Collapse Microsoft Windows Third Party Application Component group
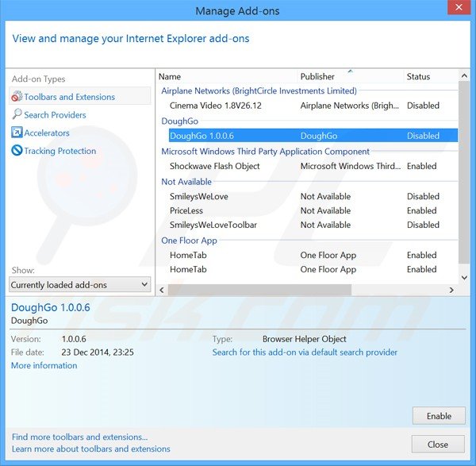This screenshot has width=476, height=466. point(265,152)
